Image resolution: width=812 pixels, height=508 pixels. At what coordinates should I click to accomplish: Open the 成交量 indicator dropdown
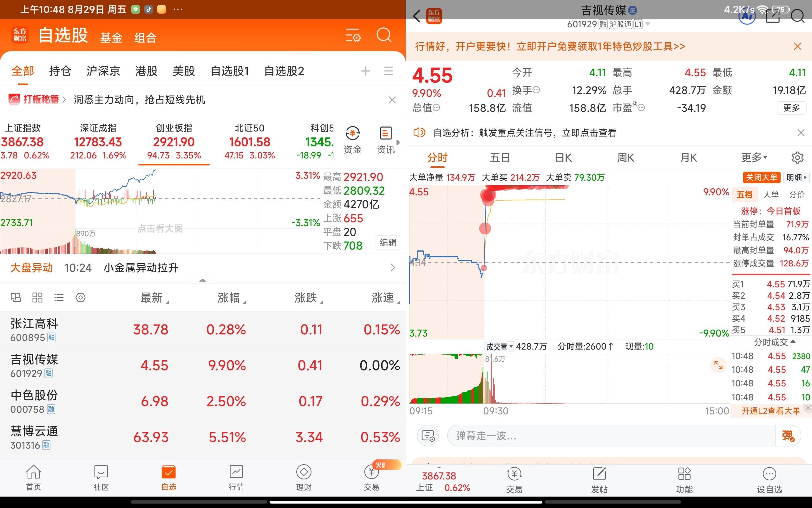500,346
